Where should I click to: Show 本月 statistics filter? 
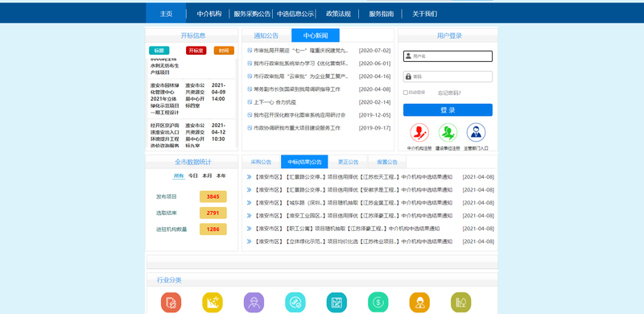(x=207, y=176)
